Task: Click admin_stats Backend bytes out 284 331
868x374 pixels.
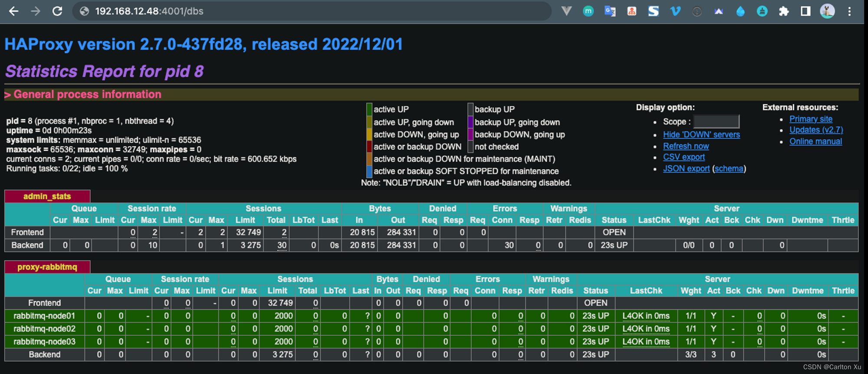Action: click(401, 245)
